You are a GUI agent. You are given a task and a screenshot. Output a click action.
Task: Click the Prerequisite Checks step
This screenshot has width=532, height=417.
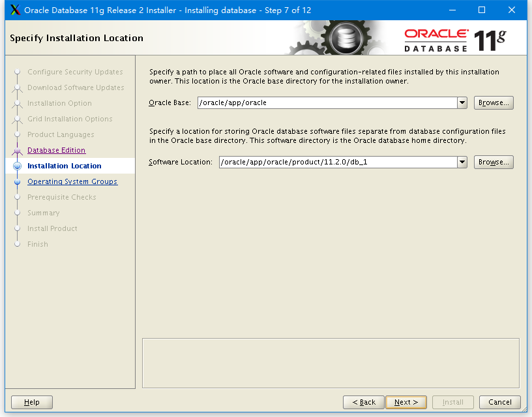pos(62,197)
